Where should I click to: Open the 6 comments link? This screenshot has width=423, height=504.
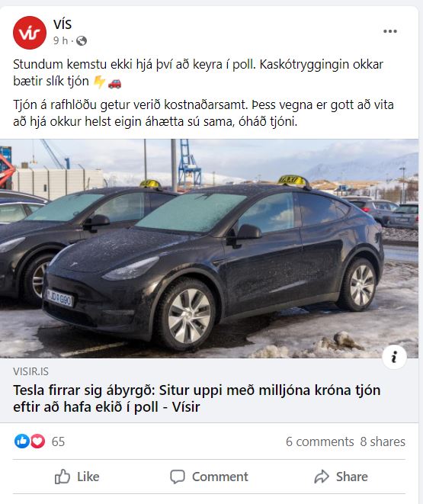(320, 441)
